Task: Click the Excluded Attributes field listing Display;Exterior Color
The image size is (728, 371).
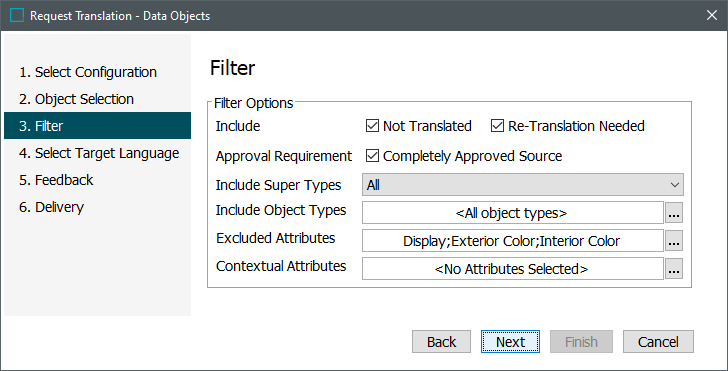Action: (513, 241)
